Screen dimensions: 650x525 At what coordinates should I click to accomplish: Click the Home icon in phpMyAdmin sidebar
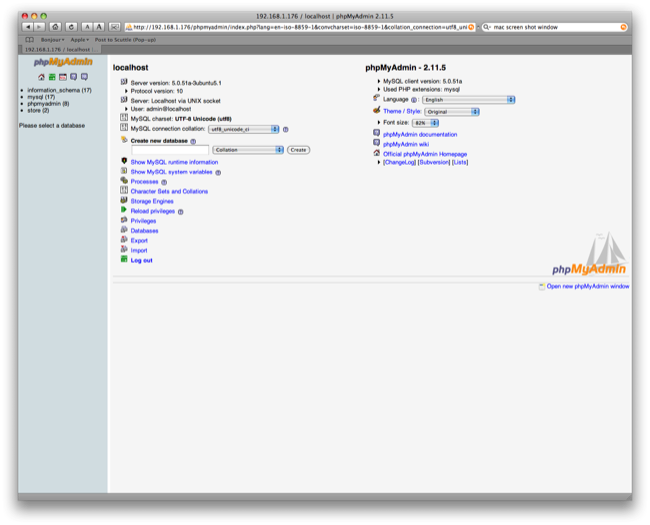[41, 77]
